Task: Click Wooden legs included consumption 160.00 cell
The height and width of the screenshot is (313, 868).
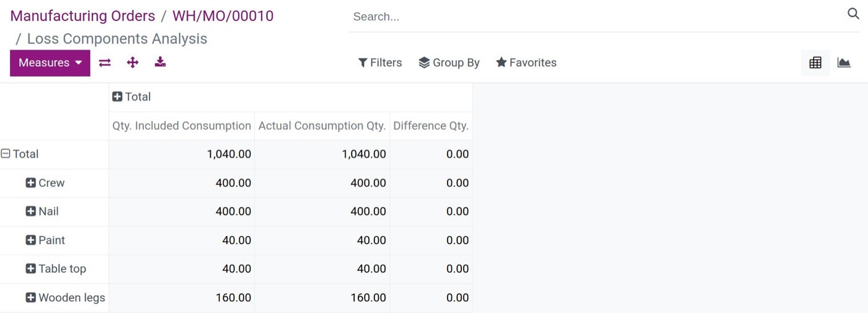Action: (x=182, y=298)
